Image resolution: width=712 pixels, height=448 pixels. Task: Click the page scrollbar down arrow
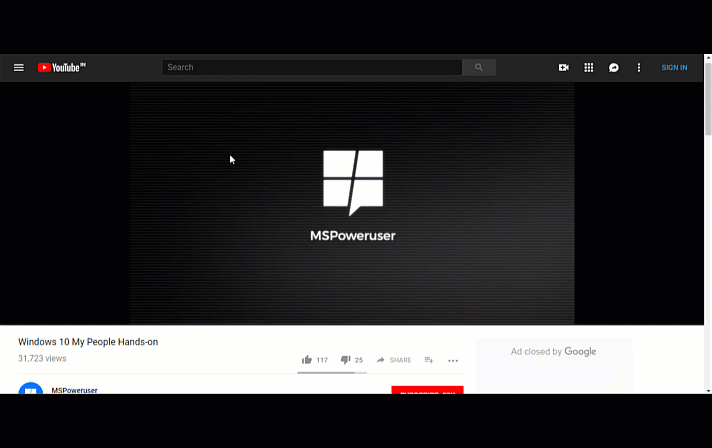pos(708,390)
